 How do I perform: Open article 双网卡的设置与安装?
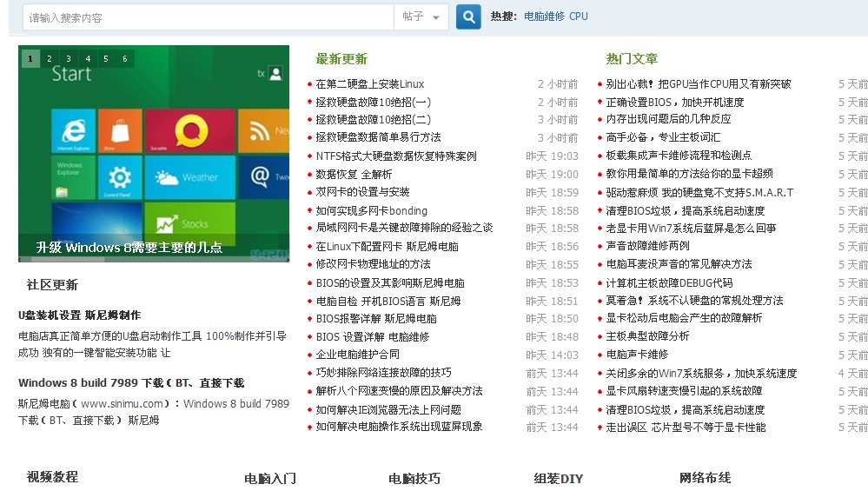[362, 192]
